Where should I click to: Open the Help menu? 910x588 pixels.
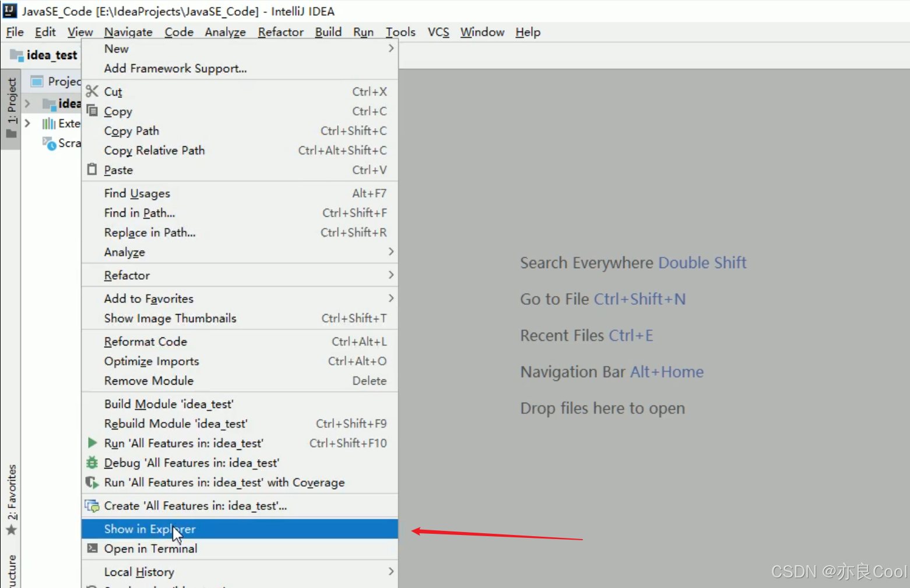click(528, 32)
